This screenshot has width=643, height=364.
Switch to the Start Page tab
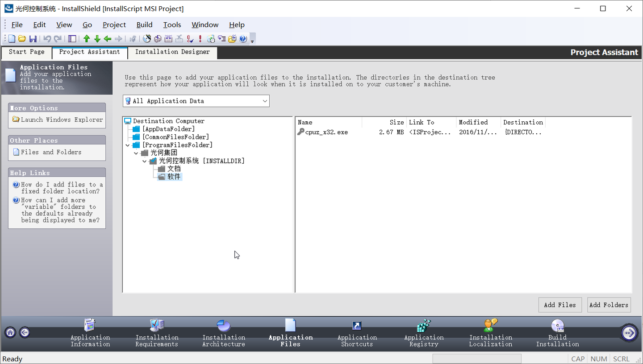(x=27, y=52)
